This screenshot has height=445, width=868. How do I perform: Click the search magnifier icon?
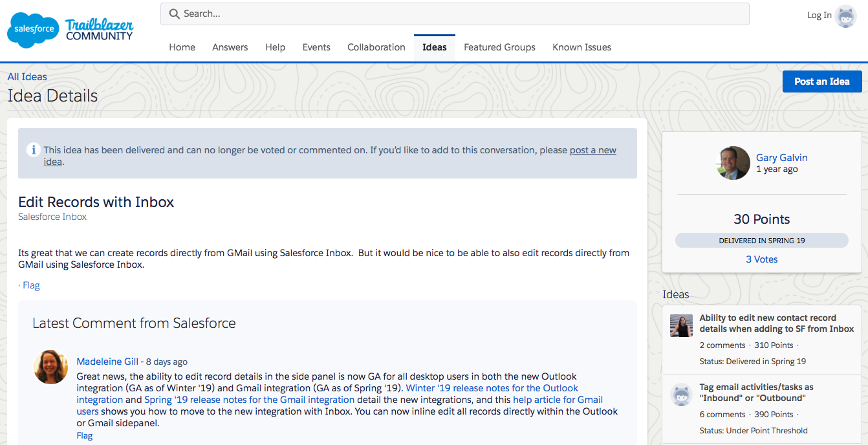point(174,14)
